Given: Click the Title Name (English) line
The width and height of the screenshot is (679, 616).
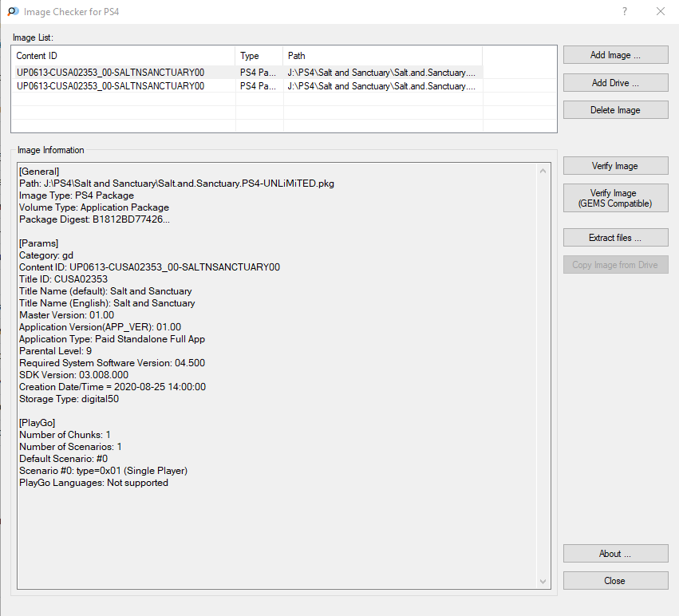Looking at the screenshot, I should [x=107, y=302].
